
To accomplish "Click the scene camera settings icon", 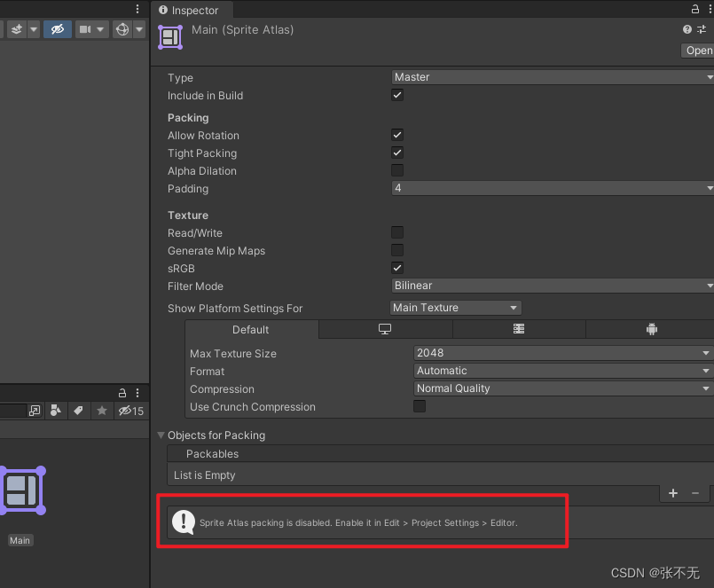I will (85, 29).
